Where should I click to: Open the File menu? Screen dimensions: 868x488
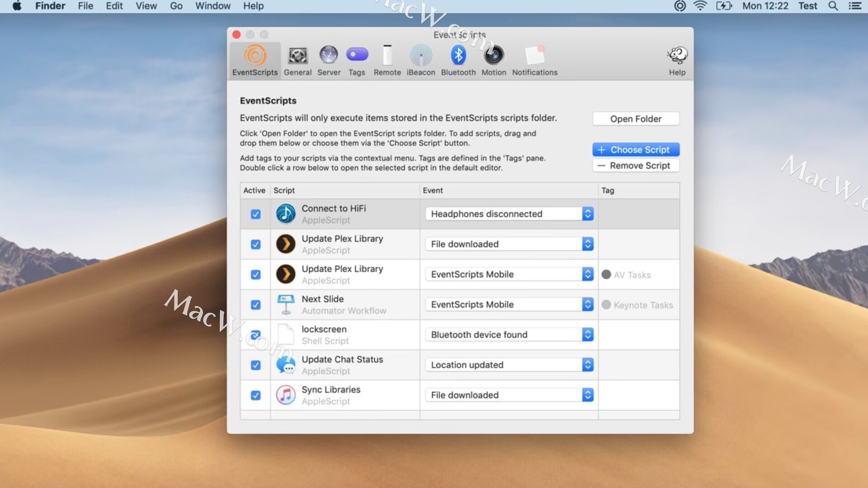pyautogui.click(x=85, y=6)
